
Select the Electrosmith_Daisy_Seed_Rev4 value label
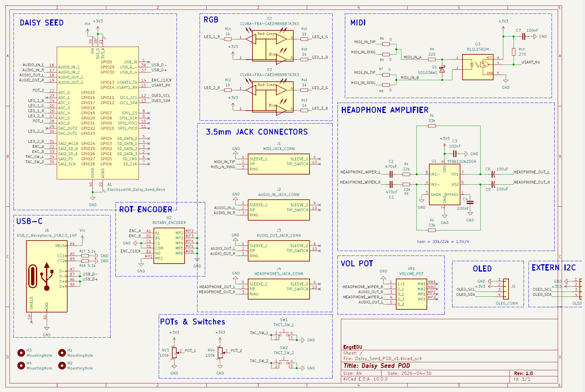coord(136,190)
